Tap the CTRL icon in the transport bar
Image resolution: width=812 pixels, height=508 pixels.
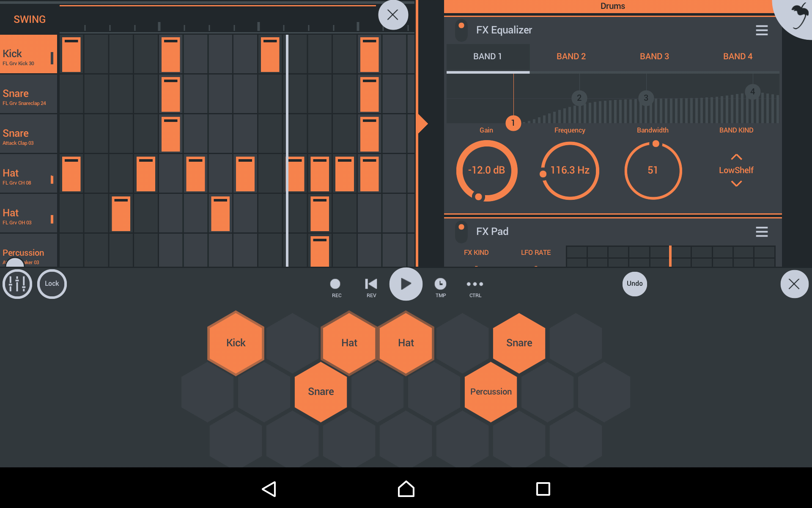475,284
